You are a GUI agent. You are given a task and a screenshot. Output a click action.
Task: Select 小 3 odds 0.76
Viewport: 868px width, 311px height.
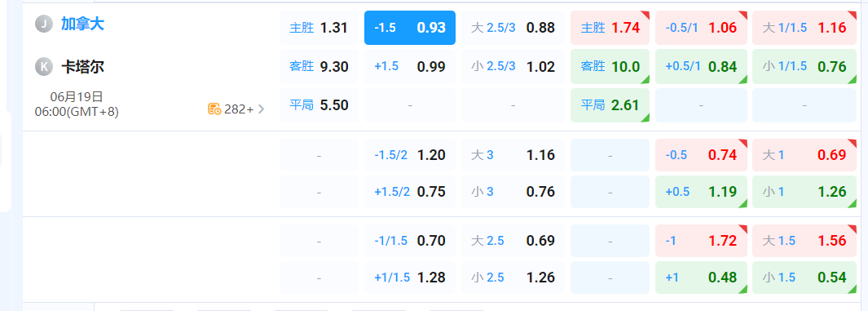click(513, 192)
